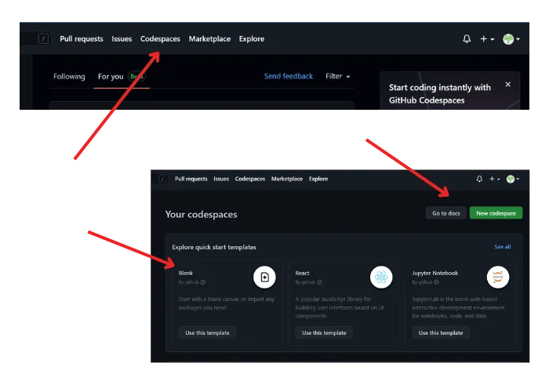Click the Blank template file icon
549x392 pixels.
click(264, 278)
